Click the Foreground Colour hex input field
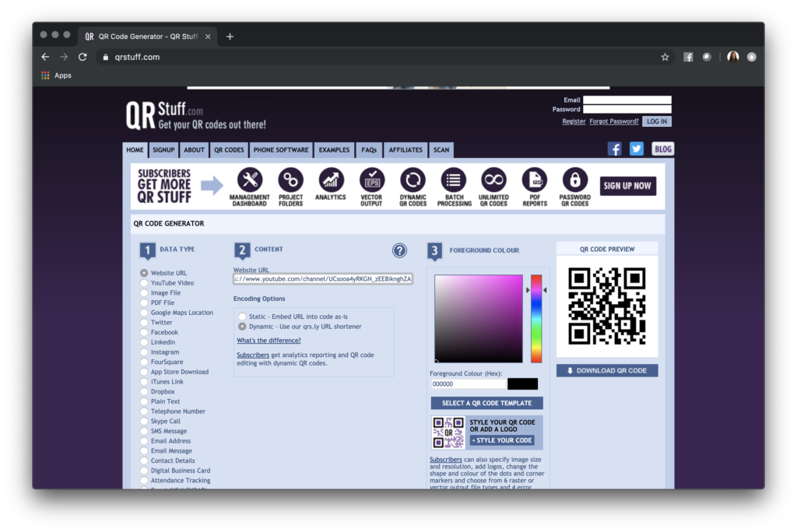 click(x=467, y=383)
